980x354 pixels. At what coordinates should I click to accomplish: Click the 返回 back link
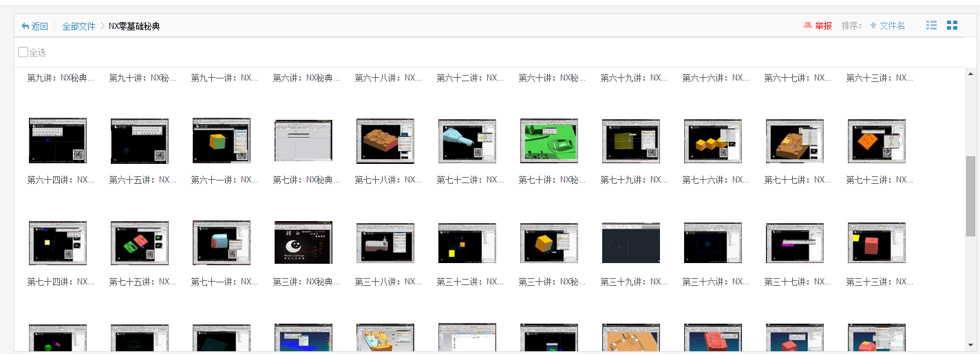40,26
